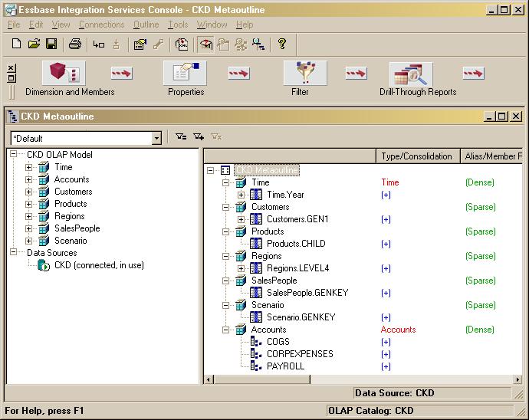This screenshot has width=529, height=420.
Task: Click the yellow question mark Help icon
Action: click(282, 44)
